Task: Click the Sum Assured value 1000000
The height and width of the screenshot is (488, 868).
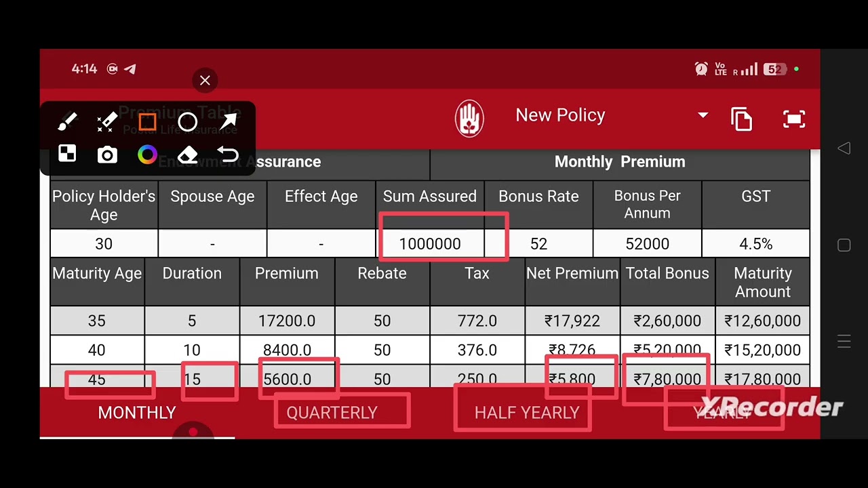Action: coord(430,244)
